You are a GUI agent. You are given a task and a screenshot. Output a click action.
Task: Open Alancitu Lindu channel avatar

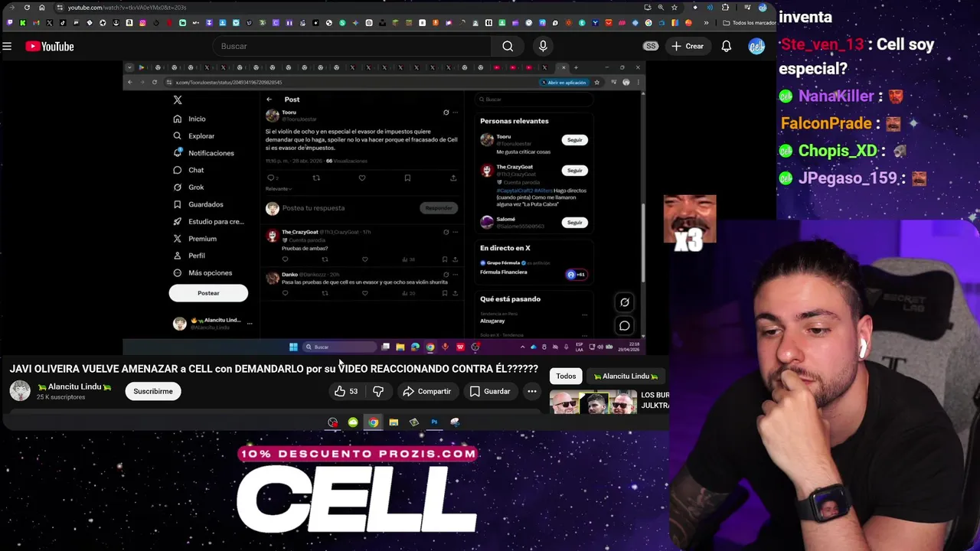[20, 391]
